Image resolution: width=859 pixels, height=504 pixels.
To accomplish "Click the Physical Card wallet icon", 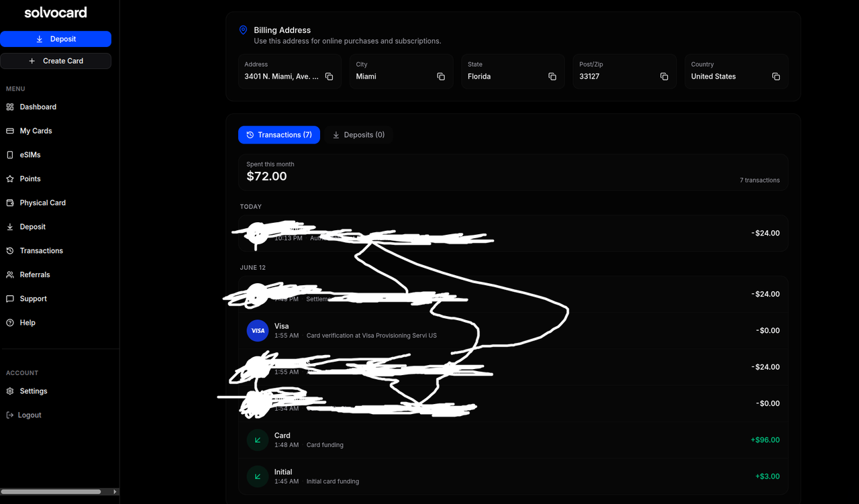I will (10, 203).
